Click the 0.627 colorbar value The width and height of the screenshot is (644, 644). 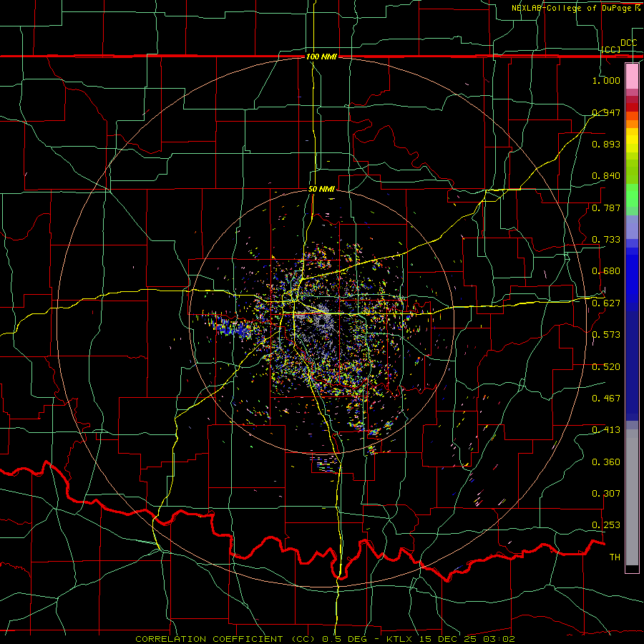click(x=606, y=303)
